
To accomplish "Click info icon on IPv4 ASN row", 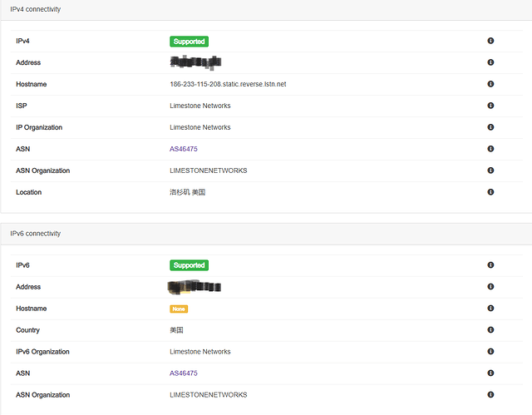I will pos(490,149).
